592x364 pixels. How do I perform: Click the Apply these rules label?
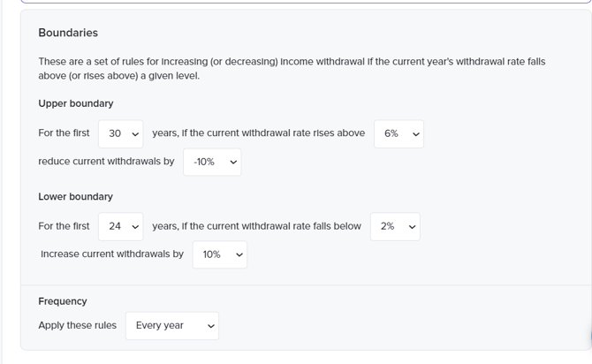(x=78, y=325)
